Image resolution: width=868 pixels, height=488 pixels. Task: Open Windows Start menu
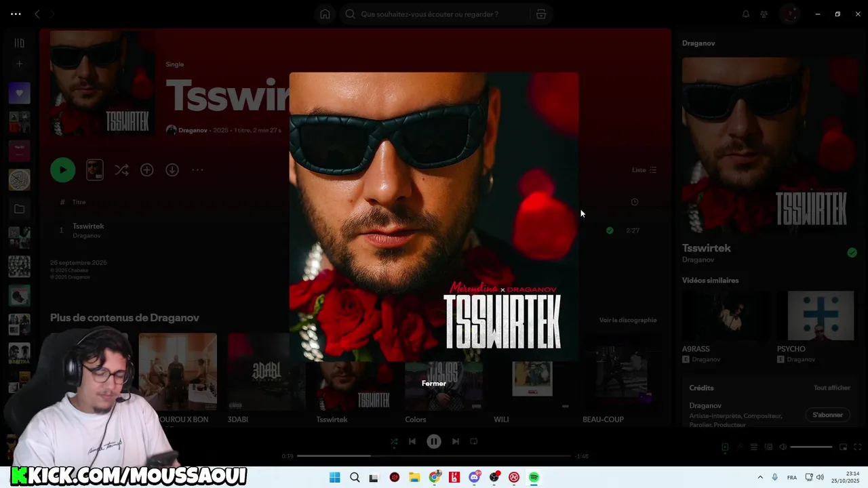click(x=334, y=477)
